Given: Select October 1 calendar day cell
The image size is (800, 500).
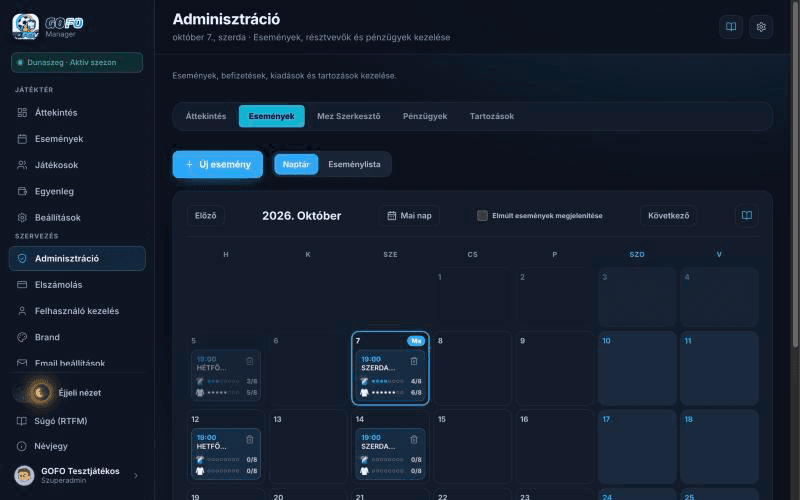Looking at the screenshot, I should 472,297.
